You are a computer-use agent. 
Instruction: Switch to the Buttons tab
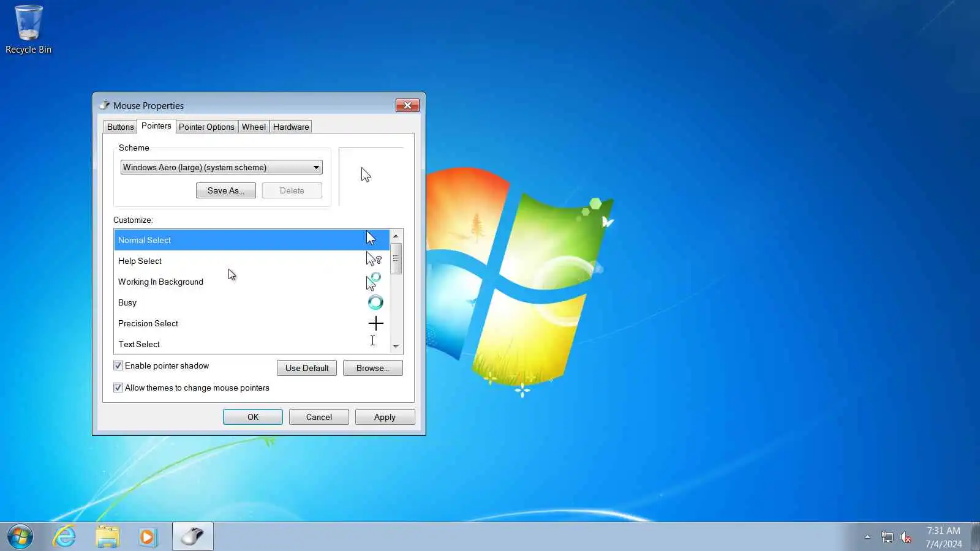(x=120, y=127)
